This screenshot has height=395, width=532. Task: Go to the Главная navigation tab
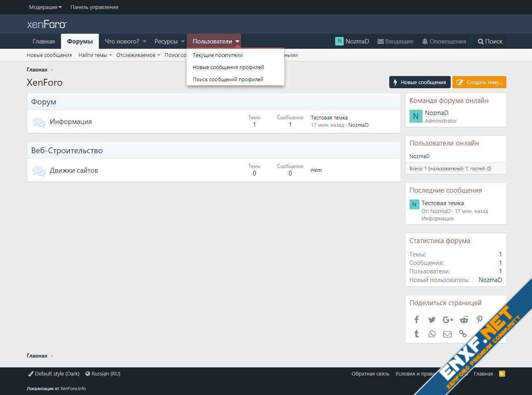(x=44, y=41)
